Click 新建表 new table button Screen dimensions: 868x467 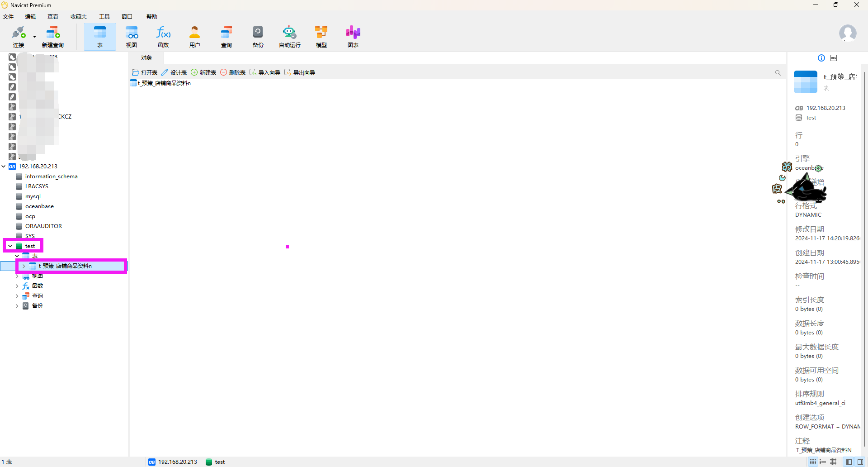203,72
